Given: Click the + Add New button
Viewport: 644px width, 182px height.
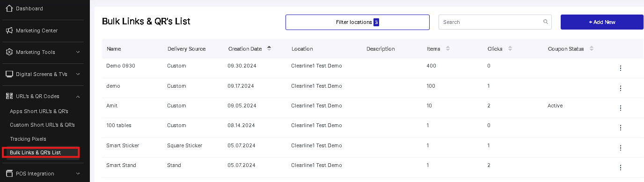Looking at the screenshot, I should [602, 22].
